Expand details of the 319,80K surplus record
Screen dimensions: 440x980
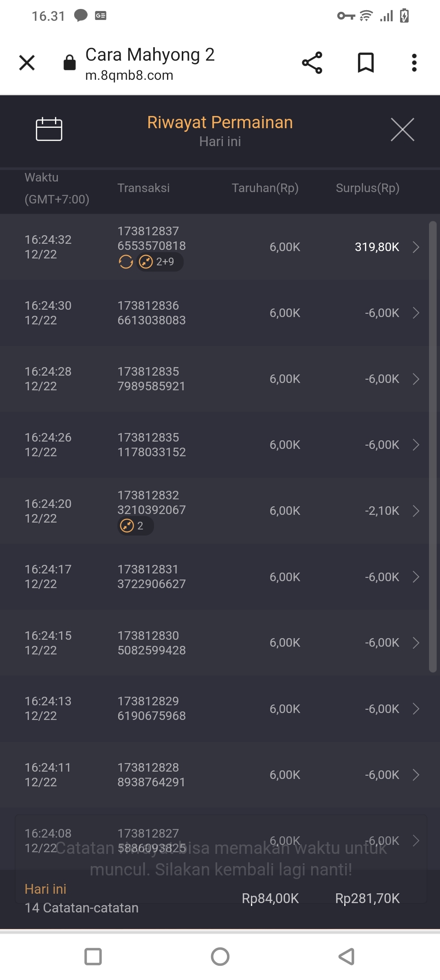pos(416,247)
